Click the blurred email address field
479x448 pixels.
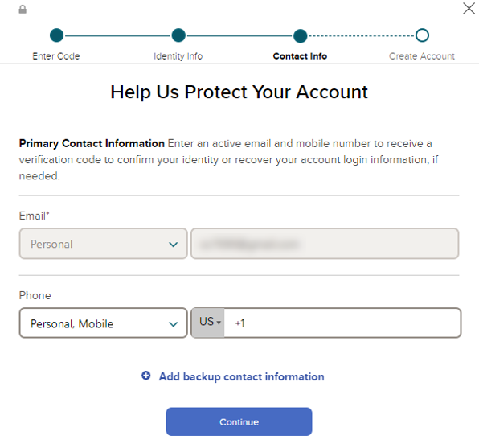click(325, 244)
